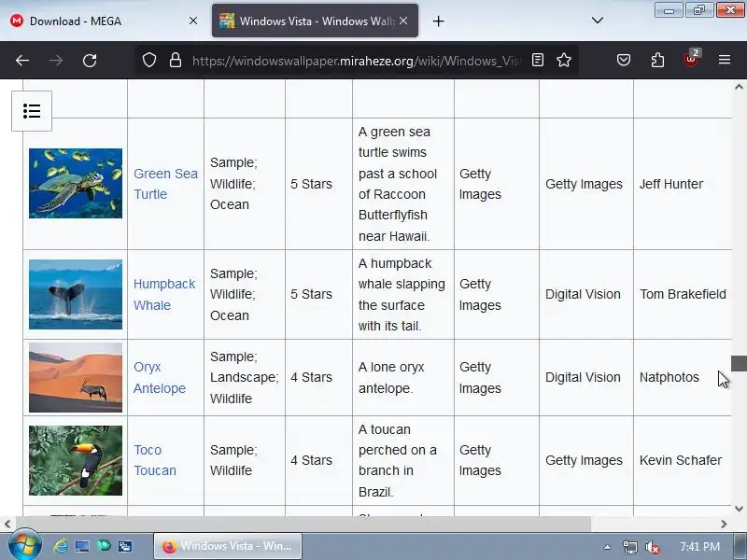Show site security padlock information
The height and width of the screenshot is (560, 747).
coord(176,60)
